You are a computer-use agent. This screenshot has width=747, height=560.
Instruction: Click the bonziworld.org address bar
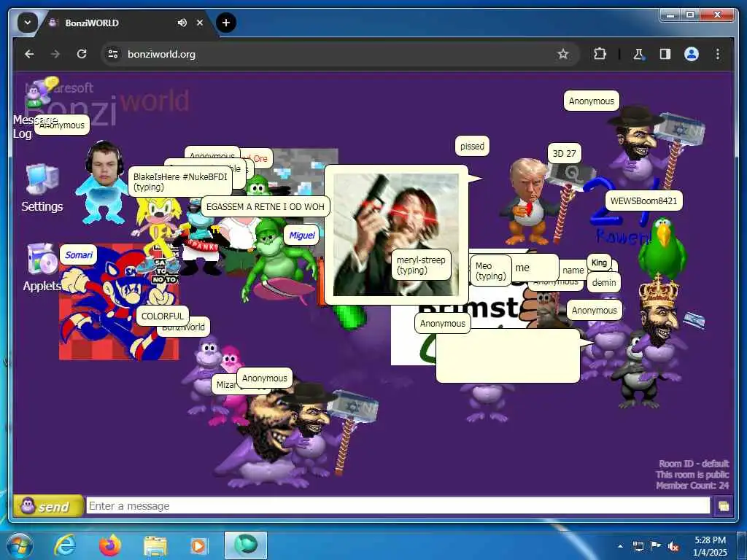[333, 54]
